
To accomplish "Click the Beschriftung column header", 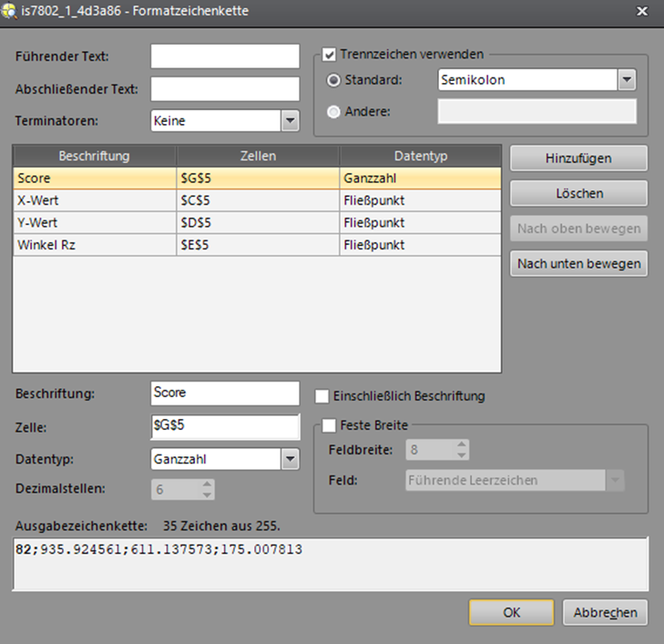I will (94, 156).
